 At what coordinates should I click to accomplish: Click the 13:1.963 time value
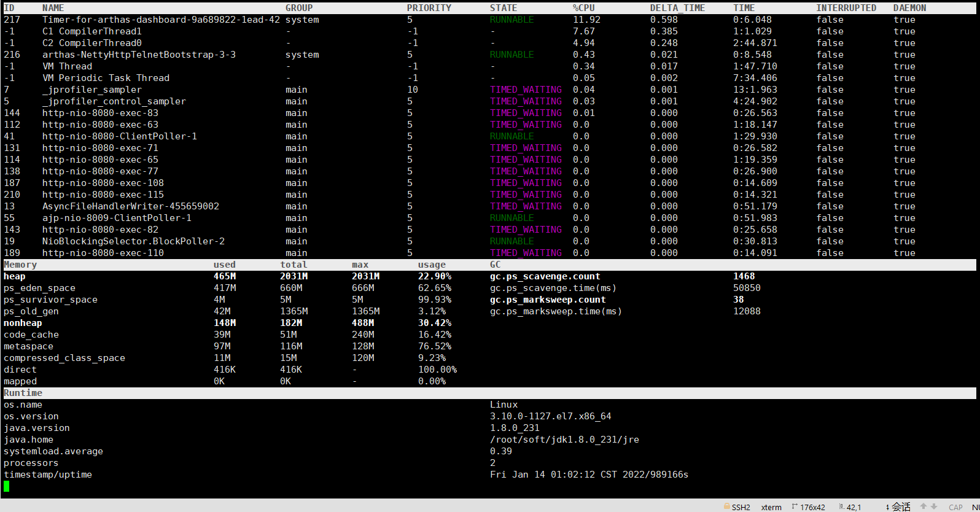[755, 90]
